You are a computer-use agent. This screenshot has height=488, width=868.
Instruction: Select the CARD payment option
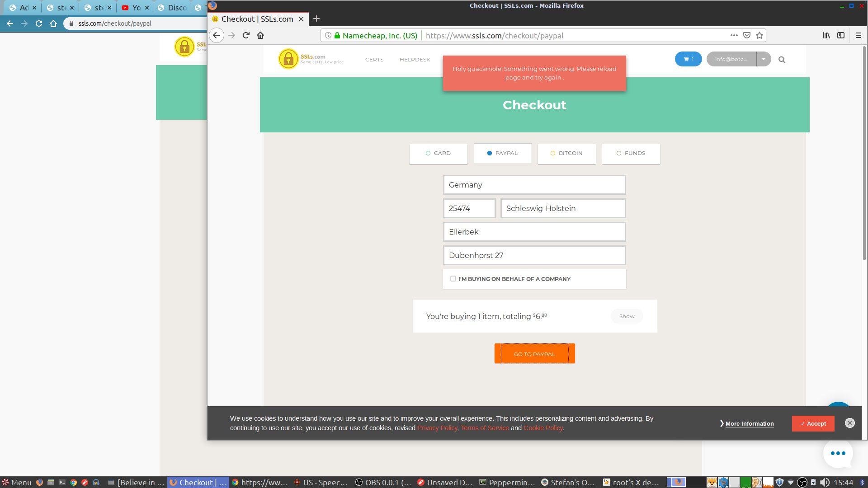pos(438,154)
